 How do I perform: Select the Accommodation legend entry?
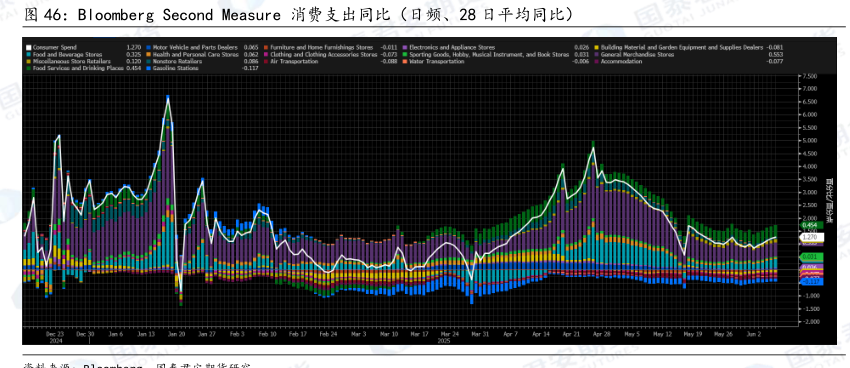[x=621, y=62]
